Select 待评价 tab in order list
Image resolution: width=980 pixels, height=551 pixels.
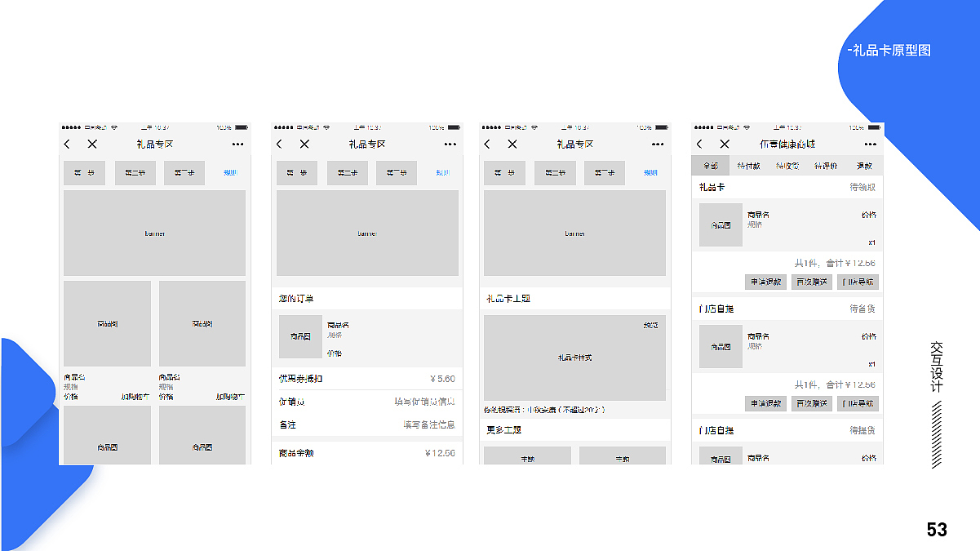[x=826, y=166]
